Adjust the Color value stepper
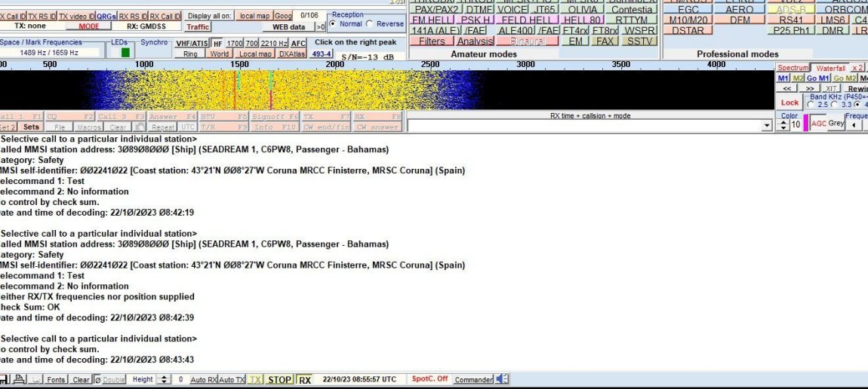Viewport: 868px width, 389px height. [x=783, y=125]
